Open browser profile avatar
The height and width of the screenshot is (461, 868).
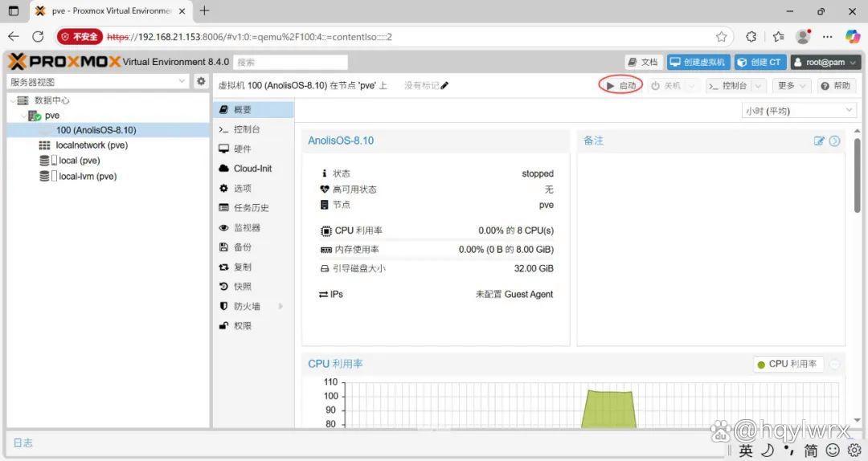[803, 36]
